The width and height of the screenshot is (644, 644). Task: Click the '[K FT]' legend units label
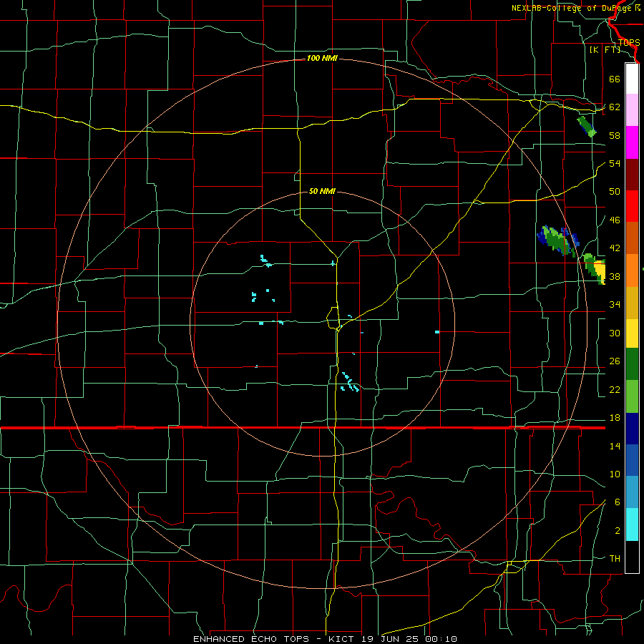coord(605,50)
